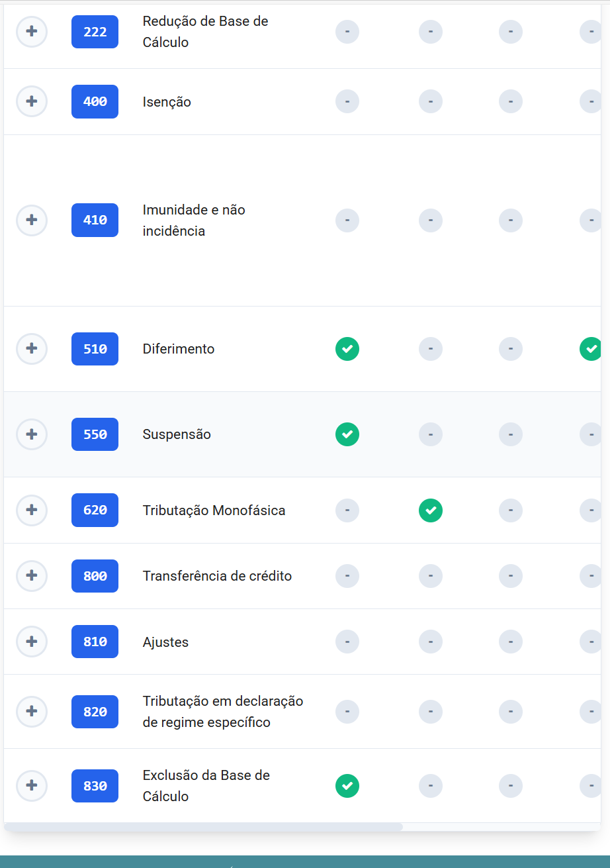Expand the 510 Diferimento row

pos(32,348)
